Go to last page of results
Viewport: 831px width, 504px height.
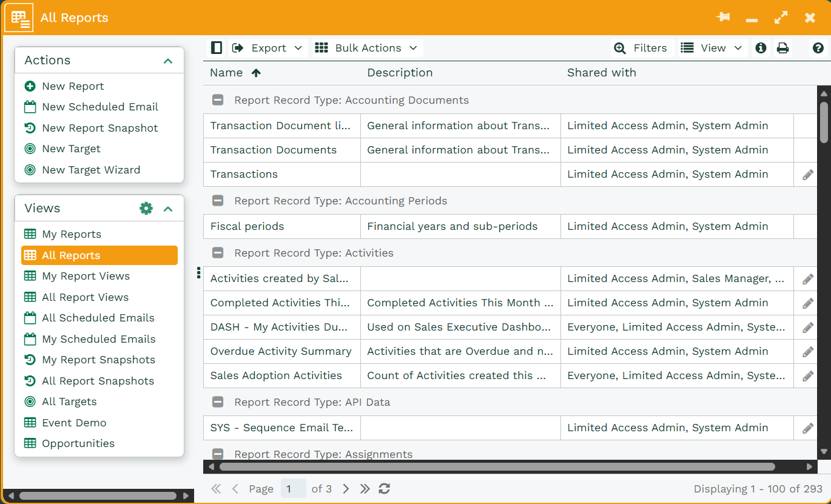click(365, 489)
